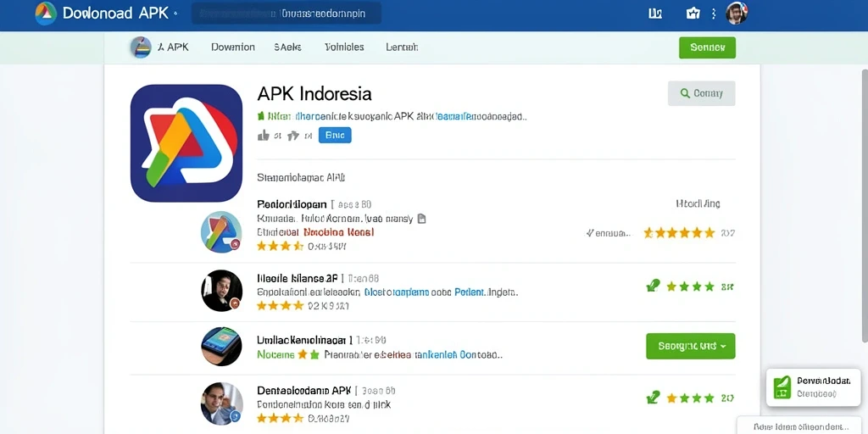868x434 pixels.
Task: Click the Peniorklopam listing title
Action: pos(292,204)
